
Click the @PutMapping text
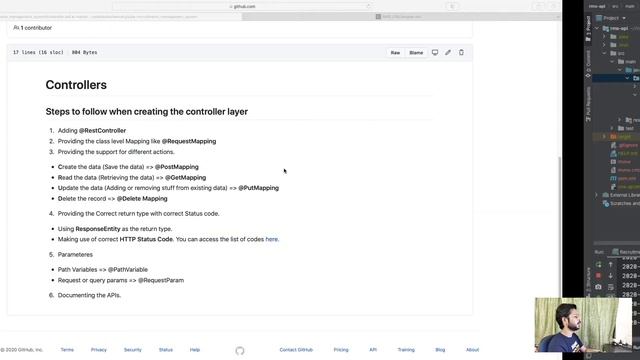[259, 188]
